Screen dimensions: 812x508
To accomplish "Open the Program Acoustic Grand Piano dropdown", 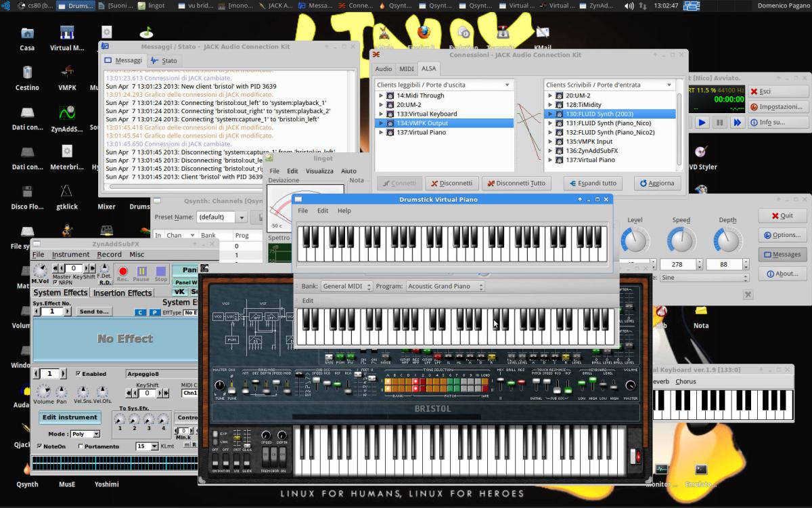I will click(x=445, y=287).
